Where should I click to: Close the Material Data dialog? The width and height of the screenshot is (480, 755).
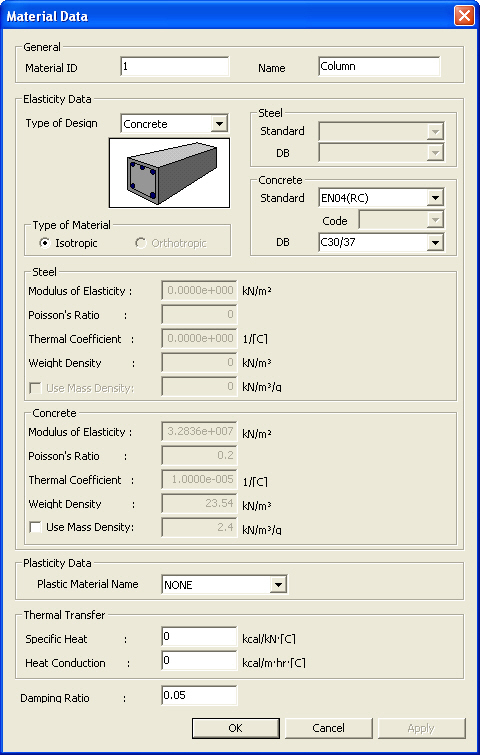pos(464,16)
